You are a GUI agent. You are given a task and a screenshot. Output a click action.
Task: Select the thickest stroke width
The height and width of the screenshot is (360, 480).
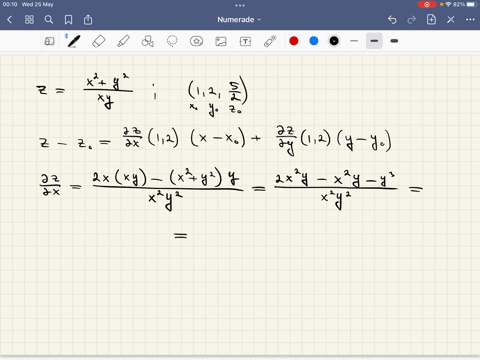click(394, 41)
